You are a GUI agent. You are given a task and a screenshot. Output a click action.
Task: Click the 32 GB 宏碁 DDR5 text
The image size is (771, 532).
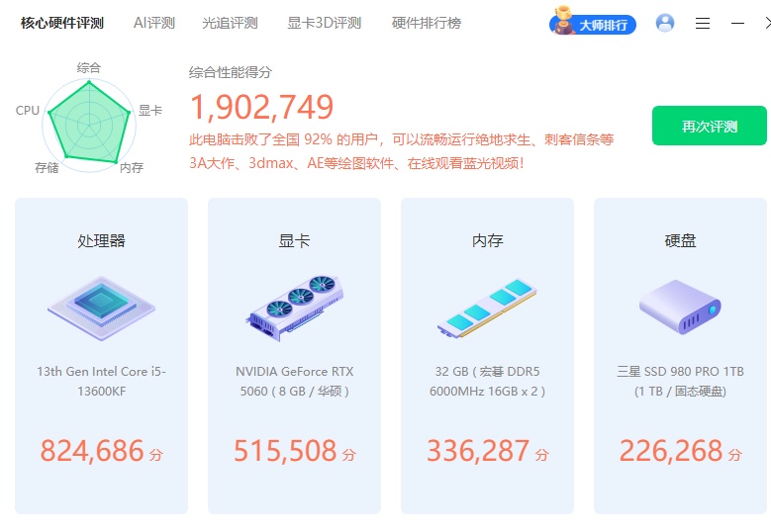(487, 381)
